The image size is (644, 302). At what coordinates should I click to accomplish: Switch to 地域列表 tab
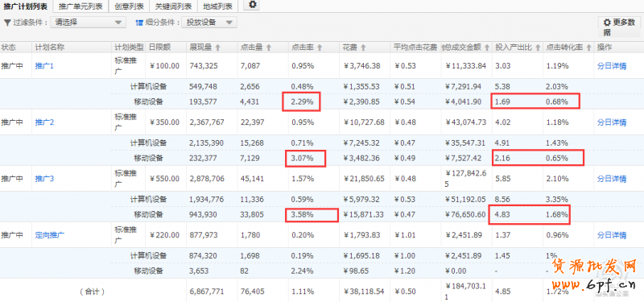point(217,6)
